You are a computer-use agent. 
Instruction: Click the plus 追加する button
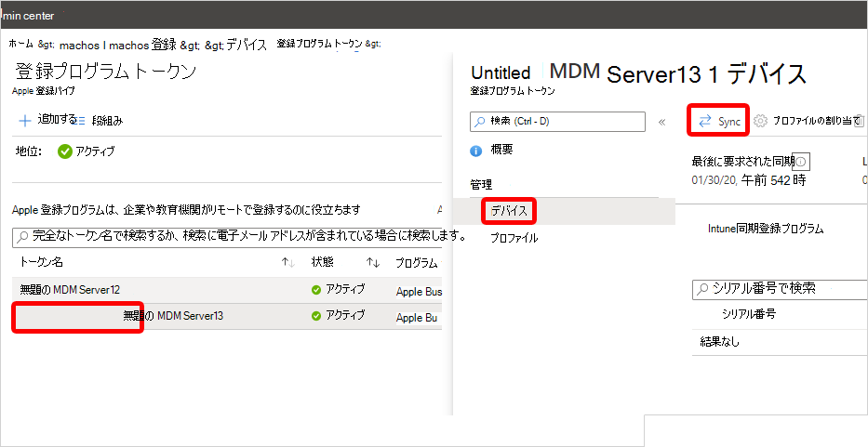coord(48,120)
